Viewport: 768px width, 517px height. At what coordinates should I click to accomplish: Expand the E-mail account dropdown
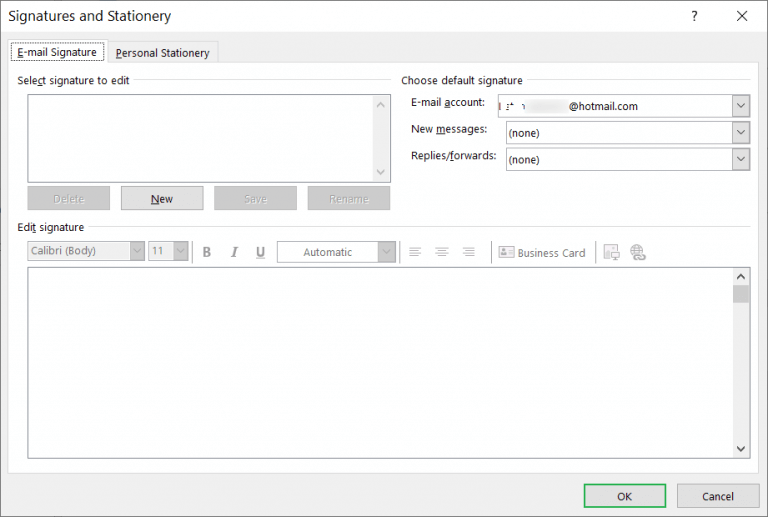coord(741,106)
